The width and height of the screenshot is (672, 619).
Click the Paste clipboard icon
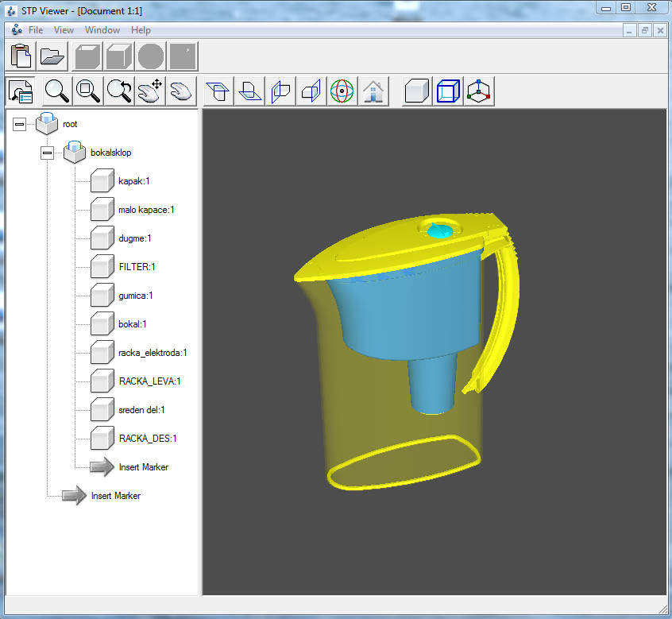[21, 56]
